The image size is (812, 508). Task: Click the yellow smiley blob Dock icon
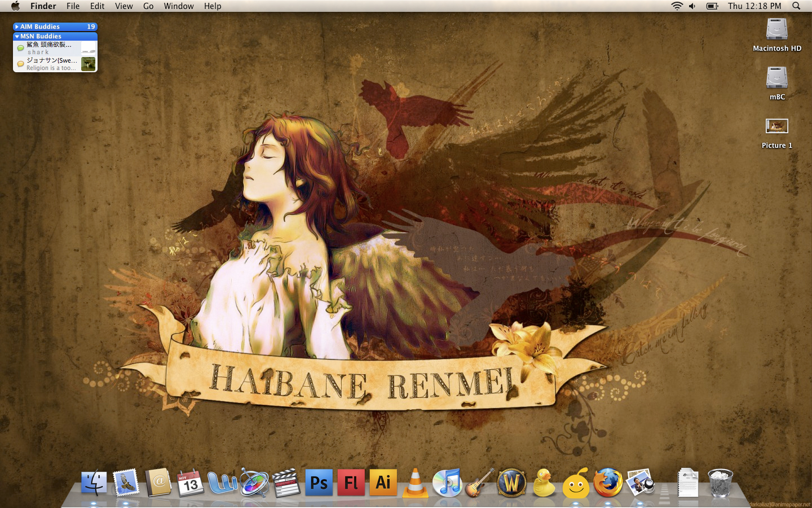[576, 483]
